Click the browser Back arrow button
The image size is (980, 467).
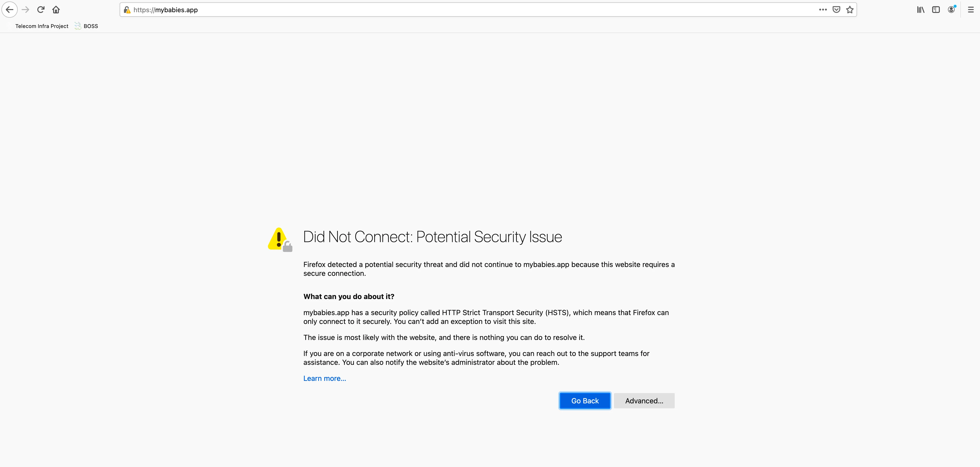coord(10,10)
